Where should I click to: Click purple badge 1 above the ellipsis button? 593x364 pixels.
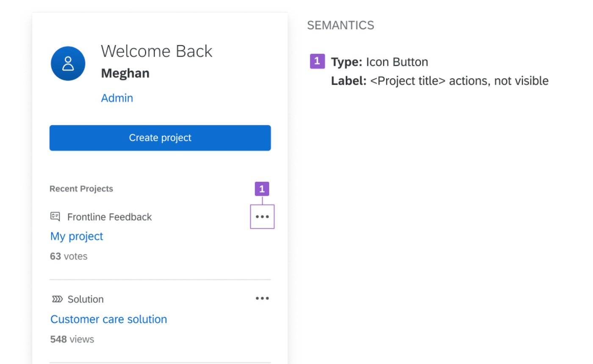[262, 189]
